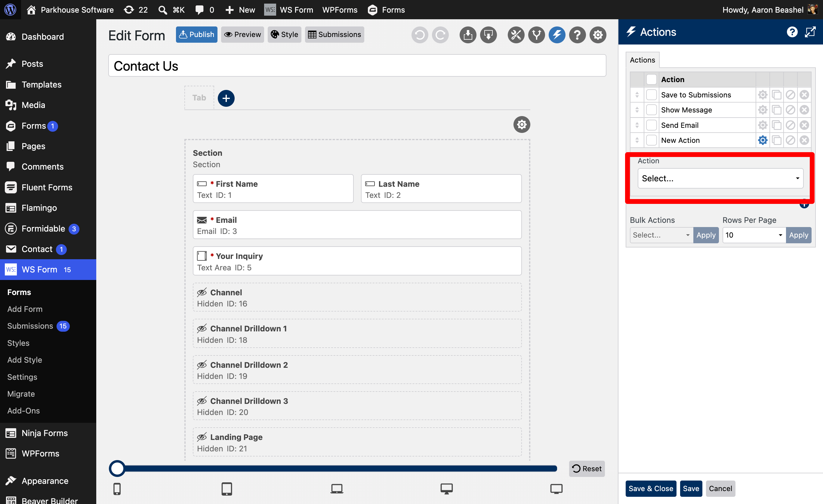Expand the Actions sidebar panel

coord(810,32)
